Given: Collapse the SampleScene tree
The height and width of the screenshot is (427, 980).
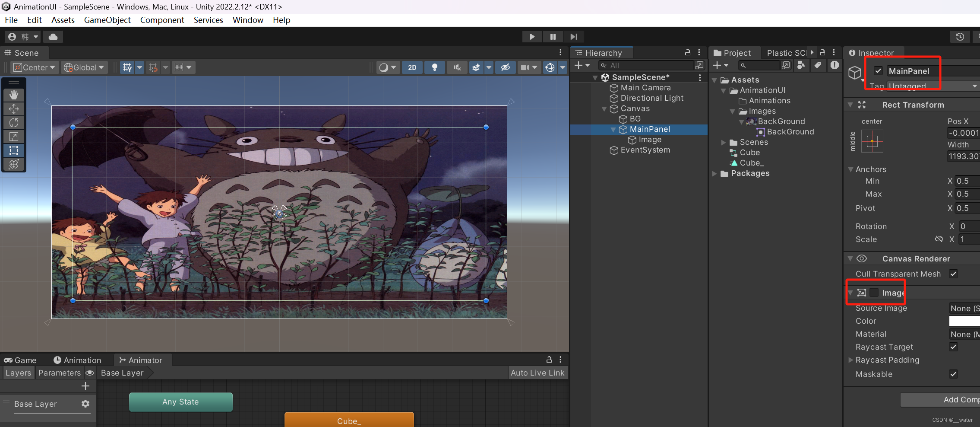Looking at the screenshot, I should [x=595, y=78].
